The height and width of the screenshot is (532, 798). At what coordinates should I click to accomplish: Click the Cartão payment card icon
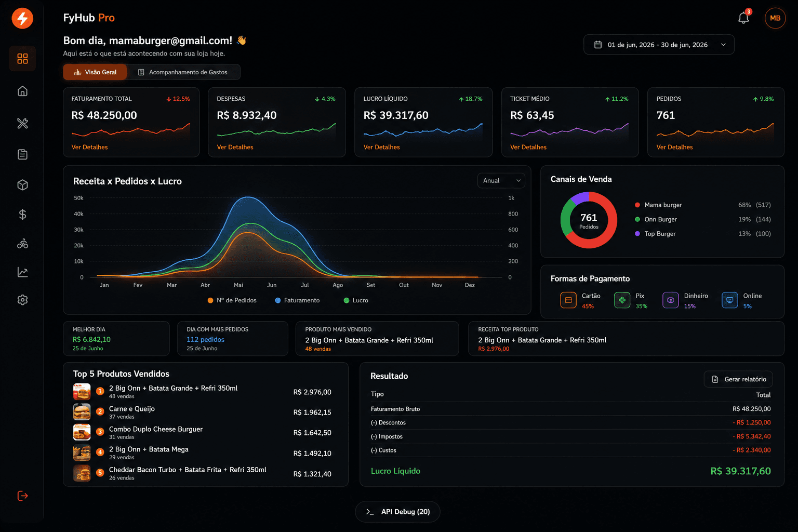tap(568, 300)
